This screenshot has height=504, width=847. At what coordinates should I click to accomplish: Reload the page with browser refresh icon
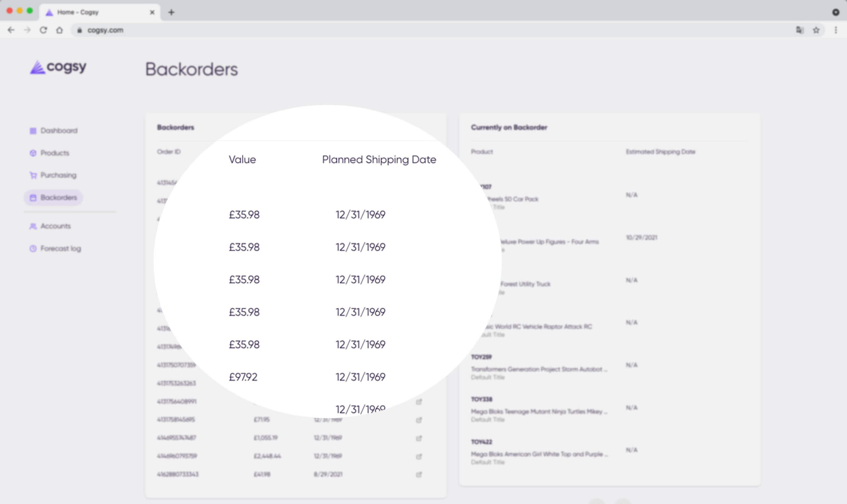coord(43,30)
